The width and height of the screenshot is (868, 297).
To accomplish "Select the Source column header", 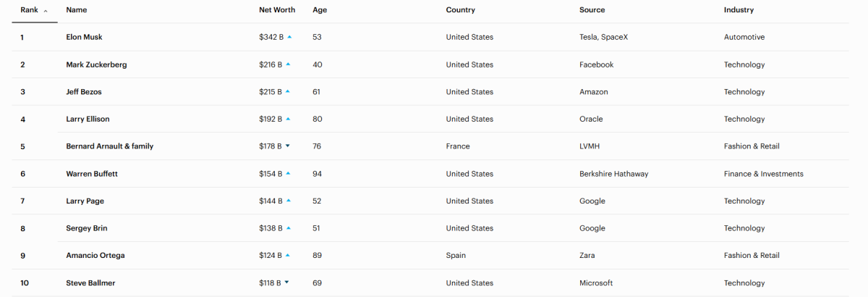I will point(592,10).
